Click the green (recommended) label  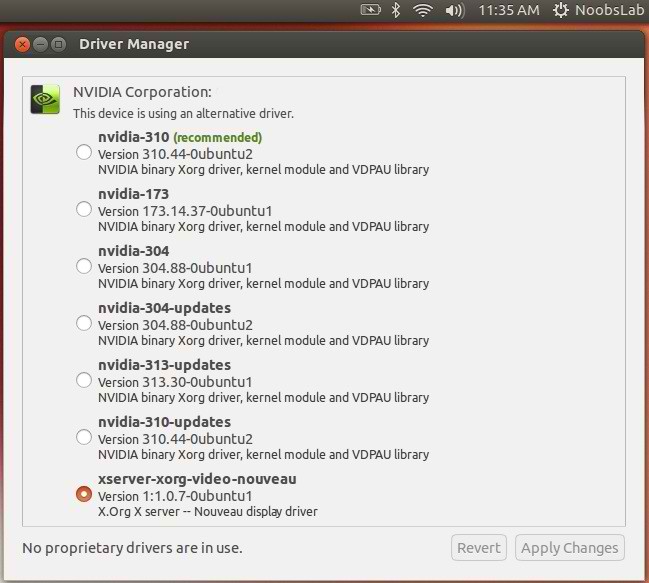pyautogui.click(x=218, y=137)
